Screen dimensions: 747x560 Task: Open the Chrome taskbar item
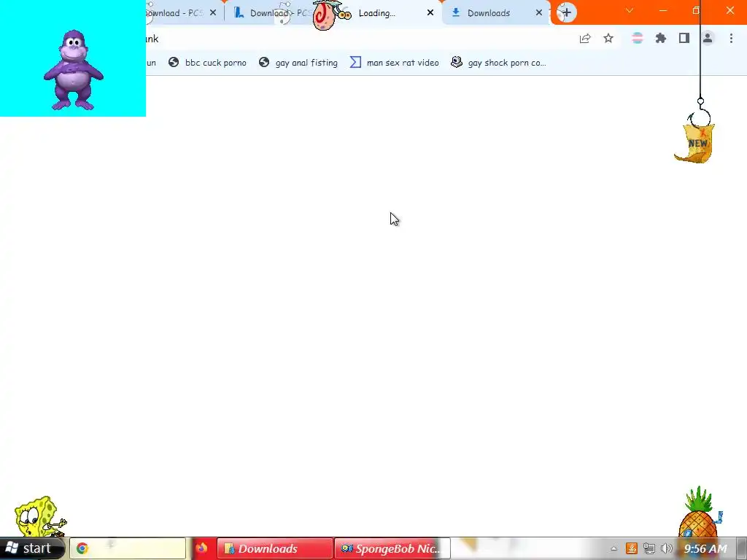point(128,548)
